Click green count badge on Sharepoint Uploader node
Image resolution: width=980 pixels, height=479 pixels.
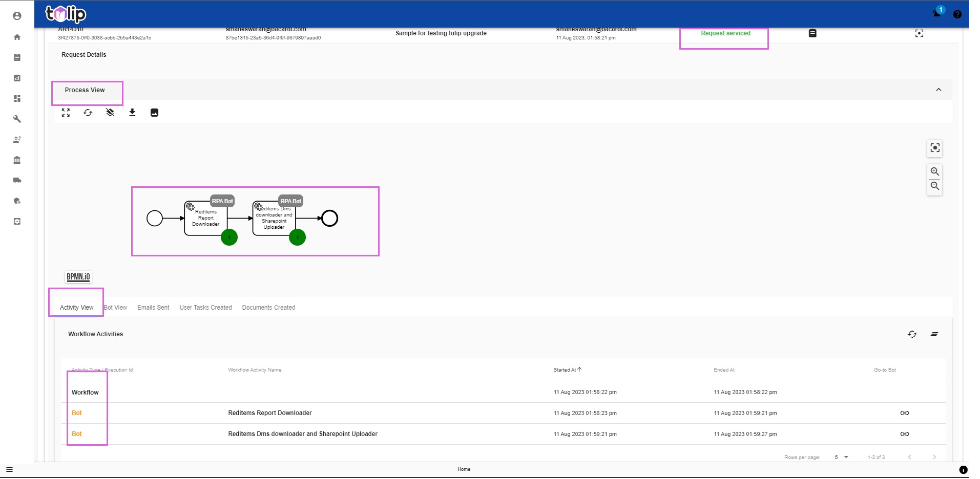pos(297,237)
